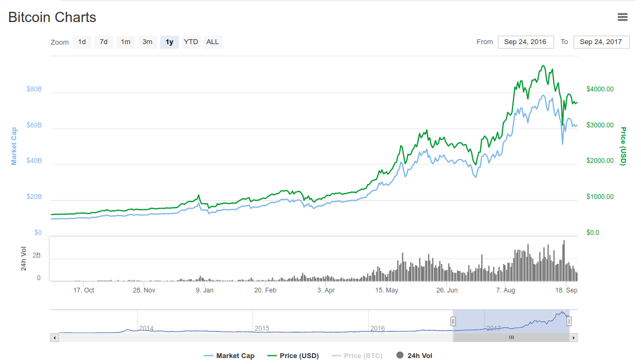Select the 1y zoom button

click(169, 42)
